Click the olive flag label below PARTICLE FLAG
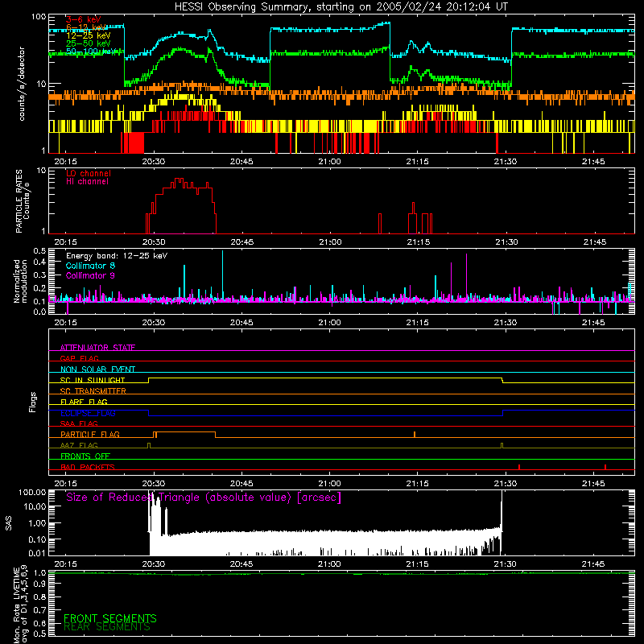This screenshot has width=644, height=644. (79, 445)
